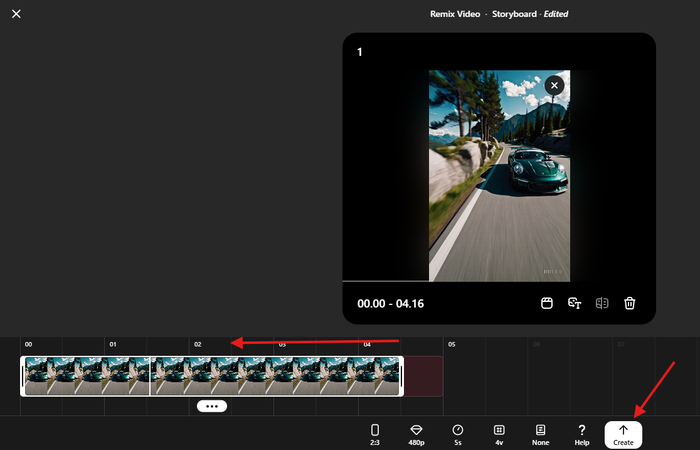Click the card number 1 label

coord(359,52)
